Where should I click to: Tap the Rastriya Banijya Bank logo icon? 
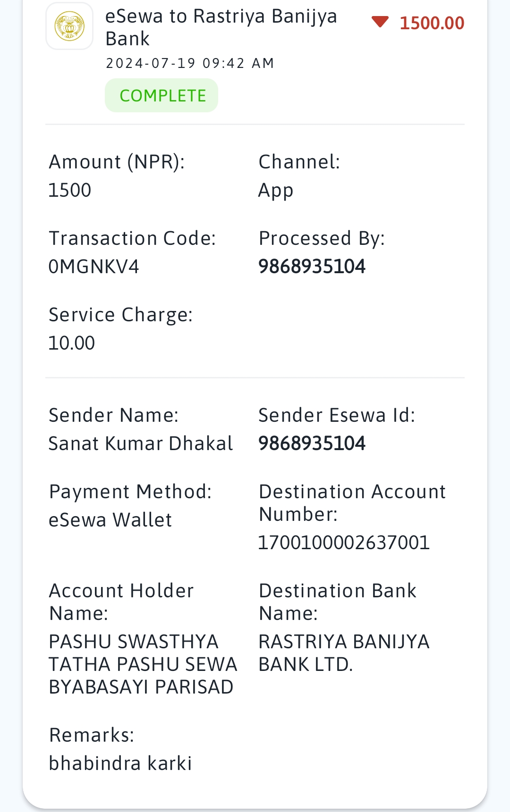click(69, 26)
